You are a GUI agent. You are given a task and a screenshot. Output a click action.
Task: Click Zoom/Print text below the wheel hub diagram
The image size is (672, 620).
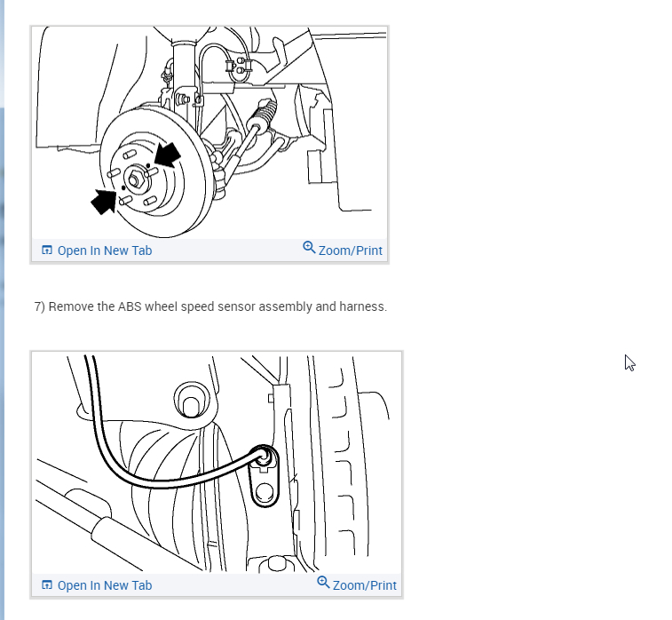point(350,250)
